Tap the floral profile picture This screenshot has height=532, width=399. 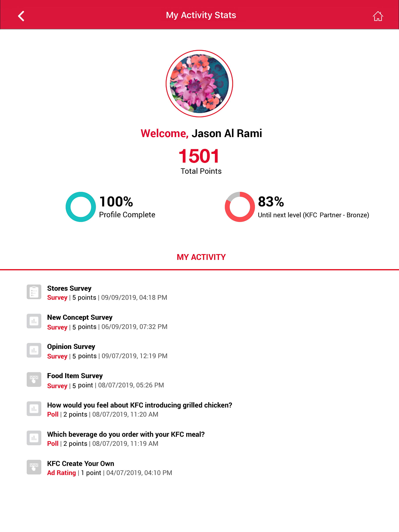point(199,84)
